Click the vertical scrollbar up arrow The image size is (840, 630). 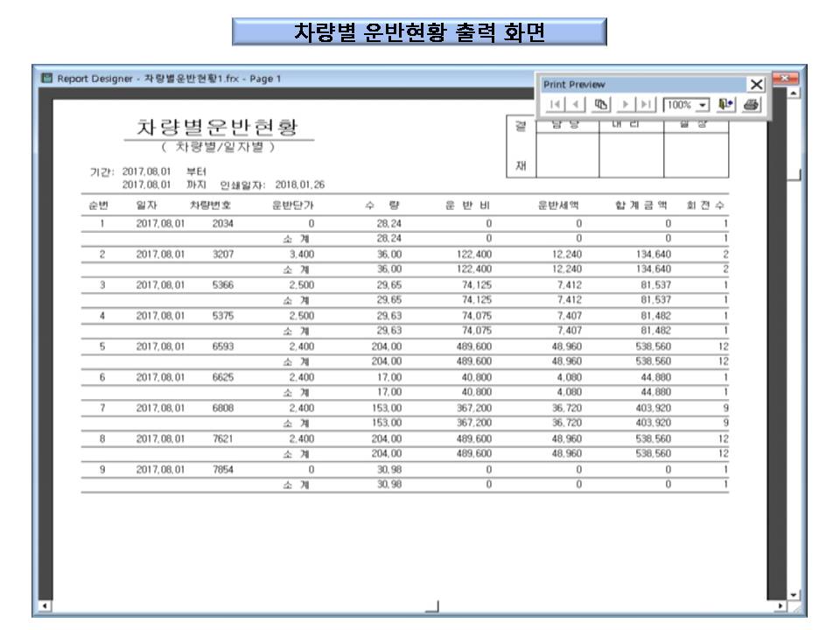pos(794,93)
